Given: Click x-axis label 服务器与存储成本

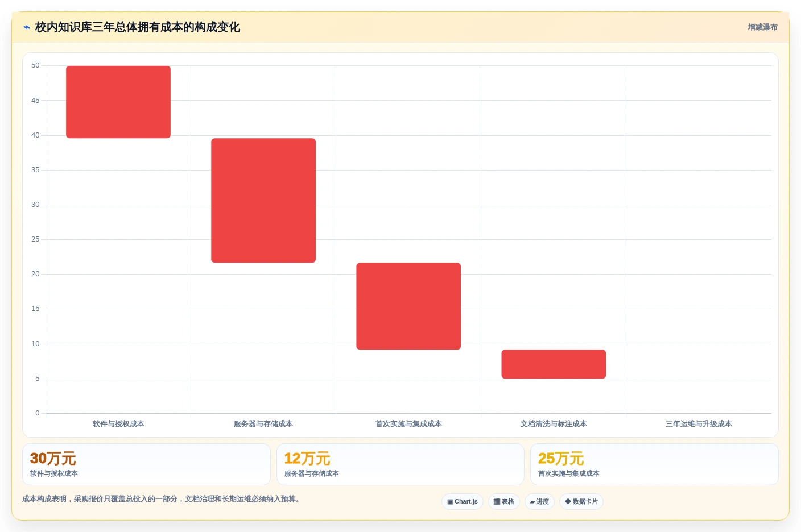Looking at the screenshot, I should [x=263, y=424].
